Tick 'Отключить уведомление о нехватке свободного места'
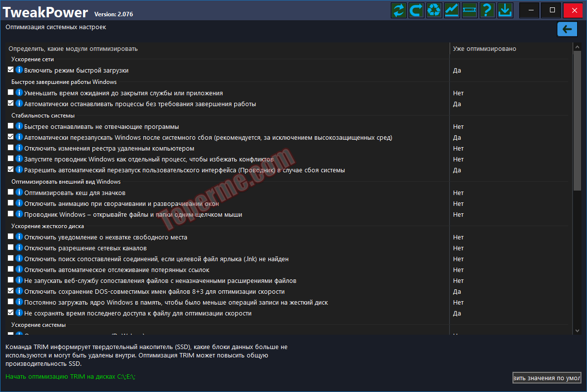The width and height of the screenshot is (587, 392). click(10, 237)
